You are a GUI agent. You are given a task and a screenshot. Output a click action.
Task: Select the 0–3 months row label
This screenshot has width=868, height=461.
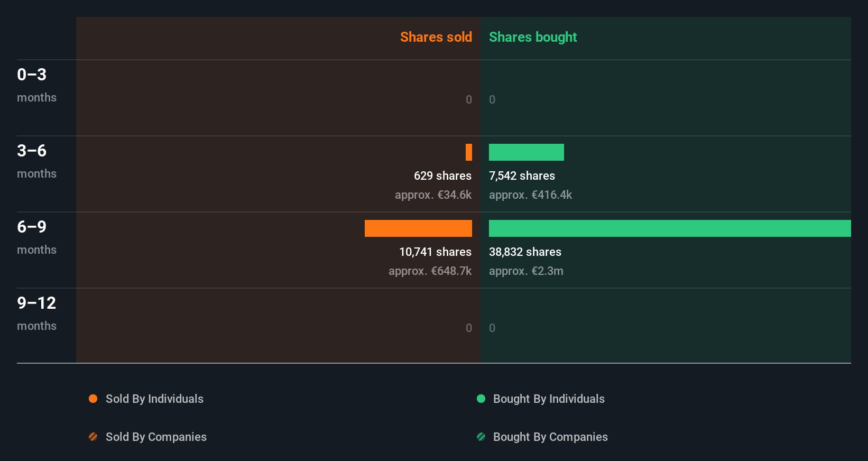(36, 85)
